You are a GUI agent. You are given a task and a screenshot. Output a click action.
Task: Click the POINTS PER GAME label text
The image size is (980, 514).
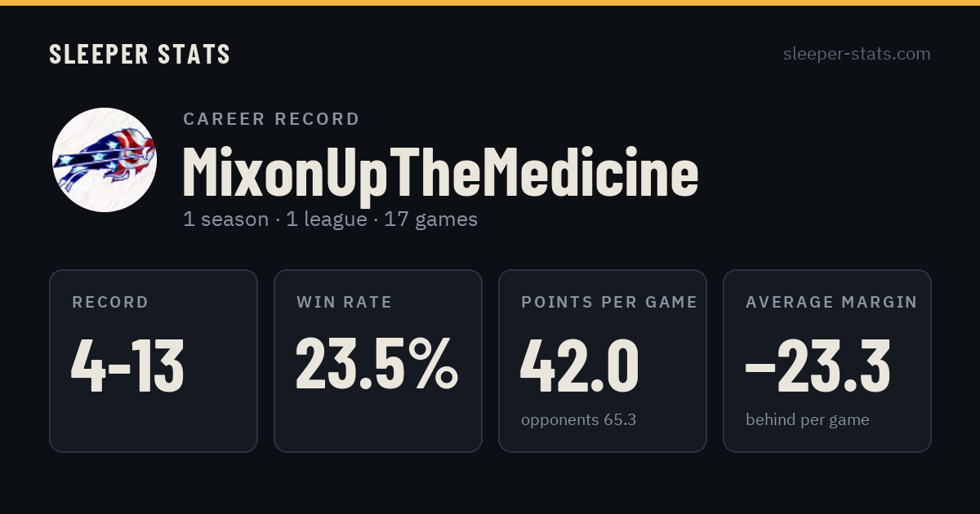[609, 303]
